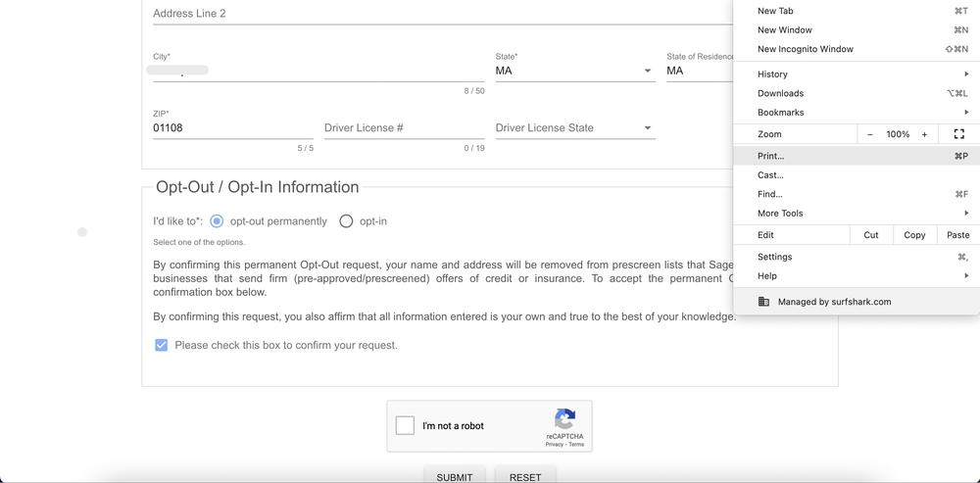Viewport: 980px width, 483px height.
Task: Click the managed organization building icon
Action: click(x=763, y=301)
